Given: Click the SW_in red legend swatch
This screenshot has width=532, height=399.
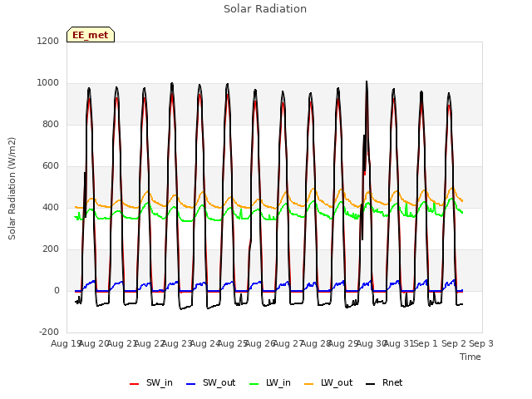Looking at the screenshot, I should point(135,384).
